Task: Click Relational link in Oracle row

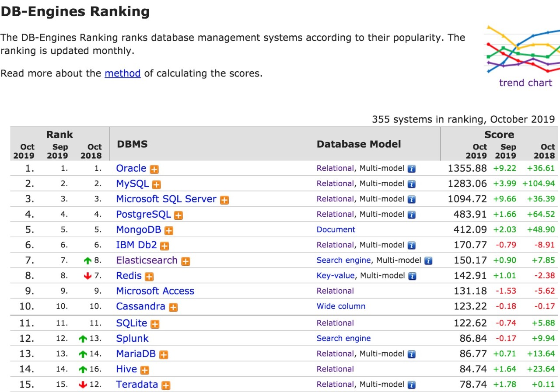Action: click(336, 168)
